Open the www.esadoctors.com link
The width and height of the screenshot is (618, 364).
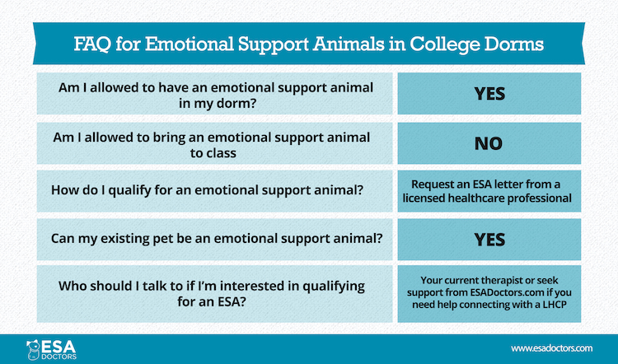coord(551,348)
